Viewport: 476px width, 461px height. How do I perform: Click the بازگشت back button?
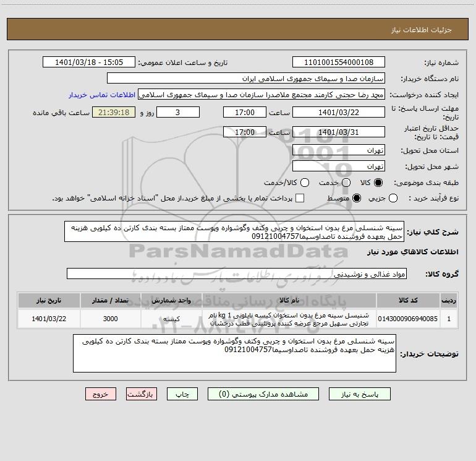pos(142,394)
